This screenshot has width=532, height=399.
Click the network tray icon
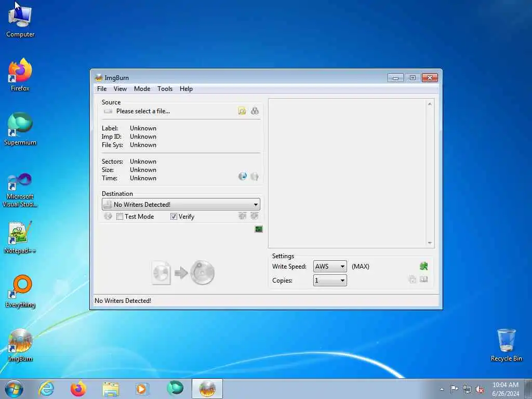pos(467,389)
